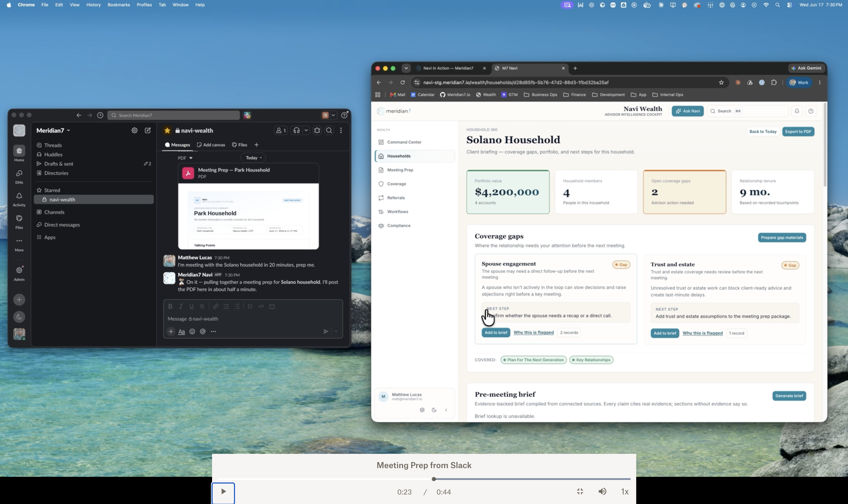Viewport: 848px width, 504px height.
Task: Toggle notifications bell in navi-wealth header
Action: 317,130
